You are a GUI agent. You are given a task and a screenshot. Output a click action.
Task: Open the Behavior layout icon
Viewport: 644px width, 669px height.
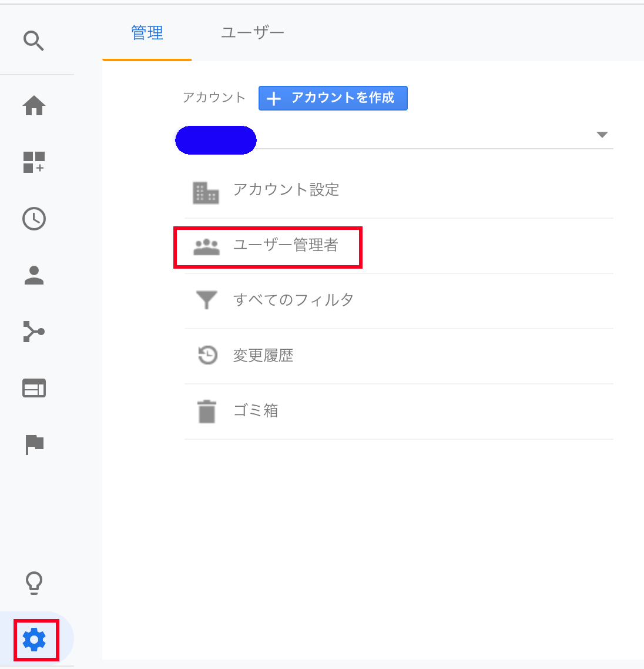34,389
